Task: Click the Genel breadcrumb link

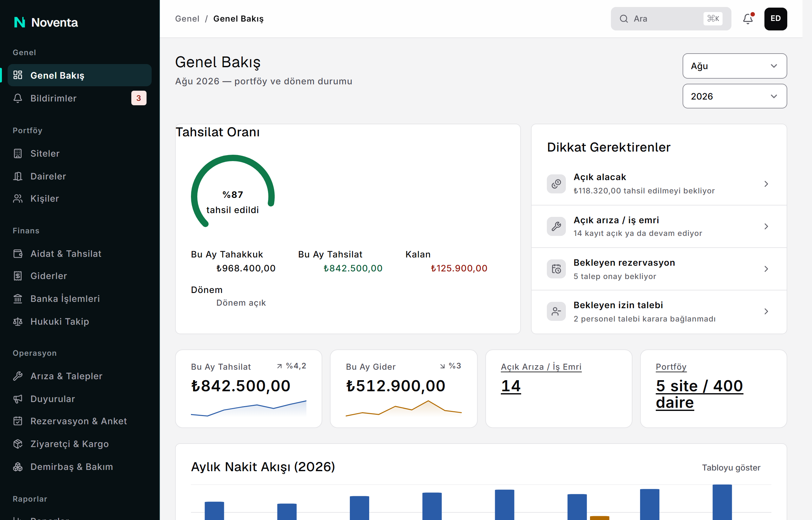Action: point(187,19)
